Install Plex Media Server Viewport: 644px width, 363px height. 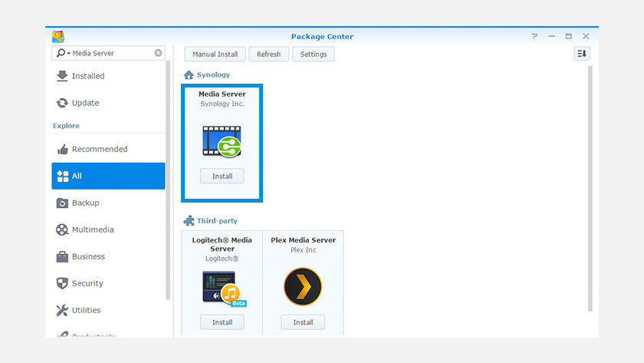303,322
